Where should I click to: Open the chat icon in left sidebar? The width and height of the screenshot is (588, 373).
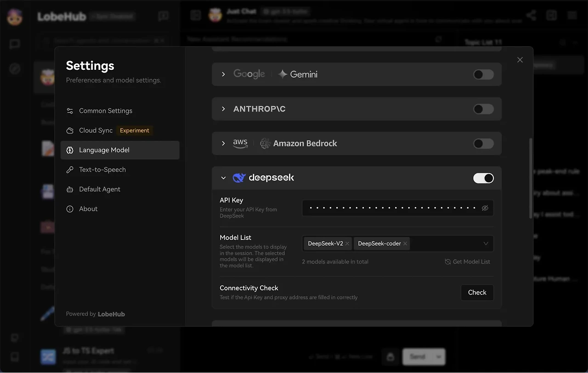coord(15,44)
